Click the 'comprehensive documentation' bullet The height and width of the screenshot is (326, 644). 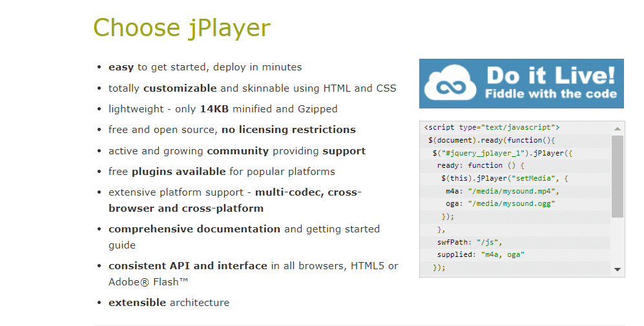(244, 237)
